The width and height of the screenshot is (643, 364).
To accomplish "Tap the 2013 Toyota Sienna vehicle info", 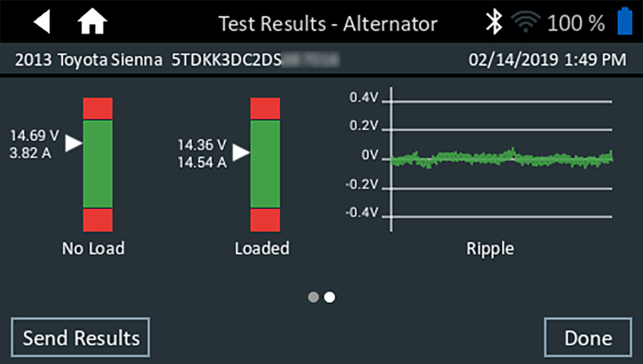I will tap(88, 60).
